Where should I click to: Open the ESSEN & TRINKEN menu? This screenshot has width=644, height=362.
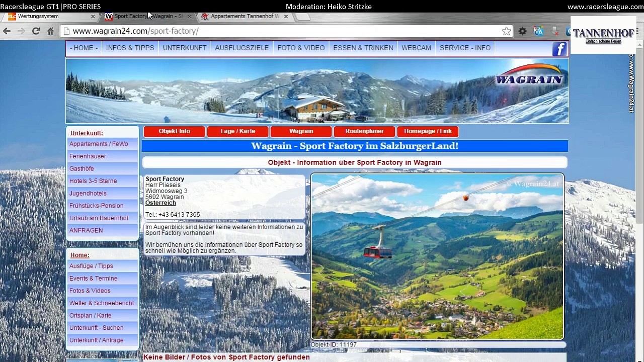click(x=363, y=48)
